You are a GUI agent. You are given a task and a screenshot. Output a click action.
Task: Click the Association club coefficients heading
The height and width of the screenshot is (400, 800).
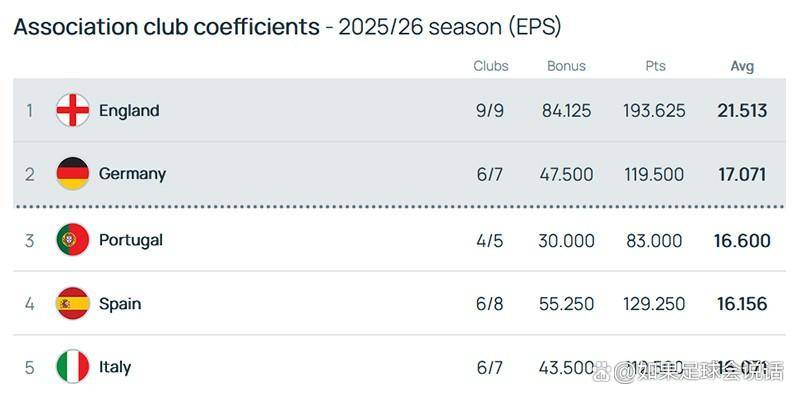click(166, 27)
